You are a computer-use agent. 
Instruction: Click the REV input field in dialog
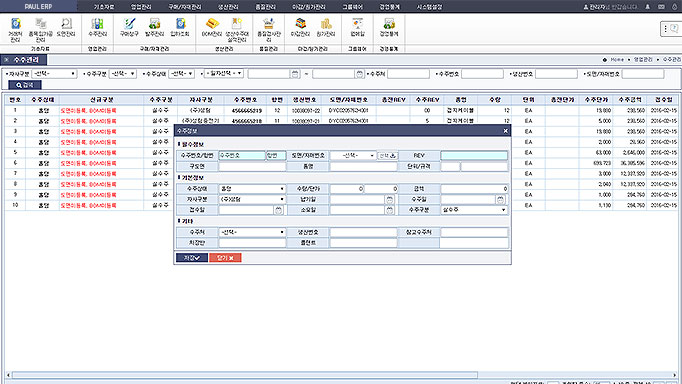pyautogui.click(x=474, y=155)
